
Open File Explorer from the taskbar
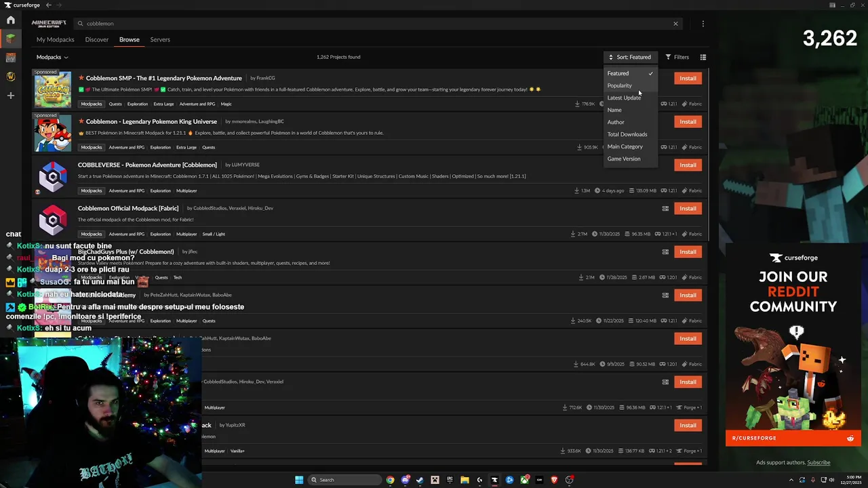tap(465, 480)
